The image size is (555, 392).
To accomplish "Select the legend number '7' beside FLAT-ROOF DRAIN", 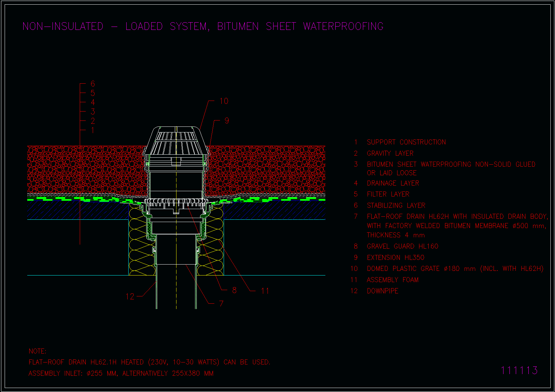I will coord(356,217).
